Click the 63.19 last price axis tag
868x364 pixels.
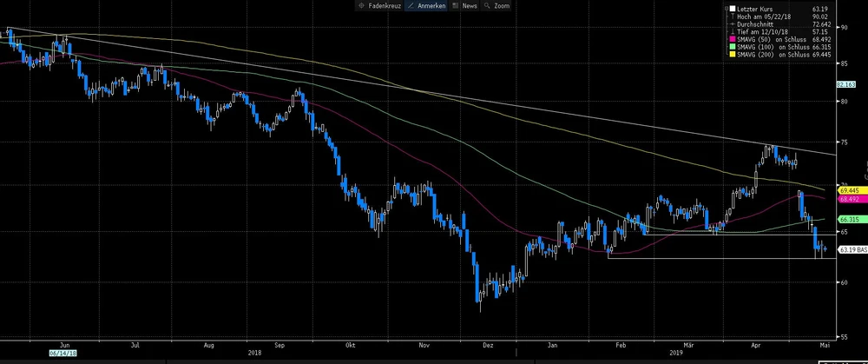[x=850, y=250]
